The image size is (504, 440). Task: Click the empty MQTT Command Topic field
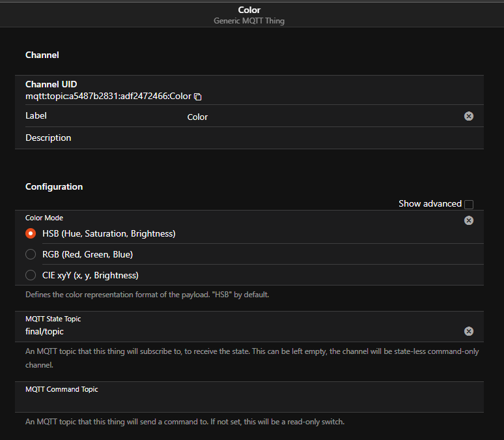tap(249, 402)
